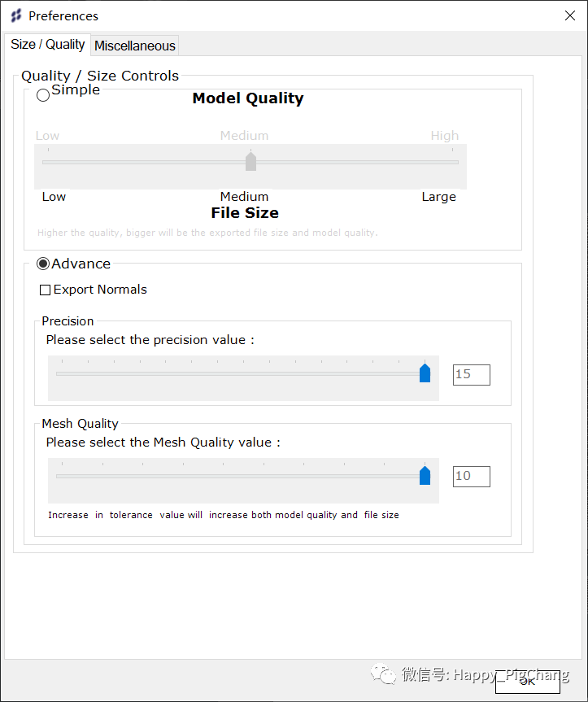Click the Mesh Quality slider handle
The image size is (588, 702).
pyautogui.click(x=425, y=476)
